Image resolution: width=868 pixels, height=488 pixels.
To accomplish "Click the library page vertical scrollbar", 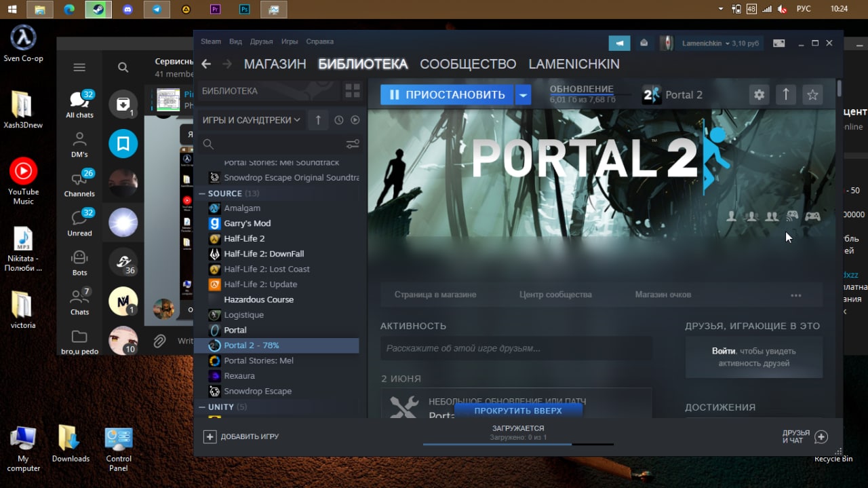I will [839, 88].
